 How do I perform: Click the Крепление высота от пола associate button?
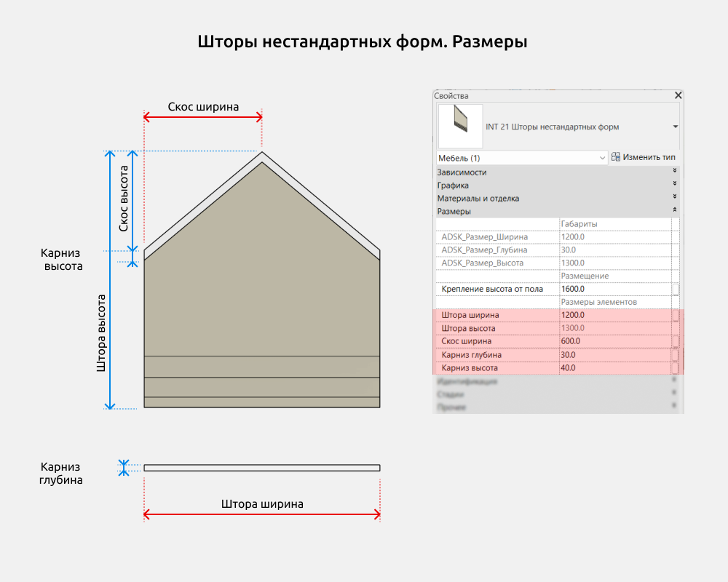(676, 289)
